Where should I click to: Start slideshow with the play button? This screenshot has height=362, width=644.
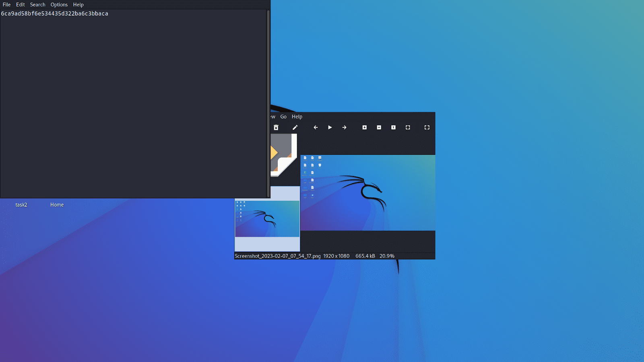330,128
